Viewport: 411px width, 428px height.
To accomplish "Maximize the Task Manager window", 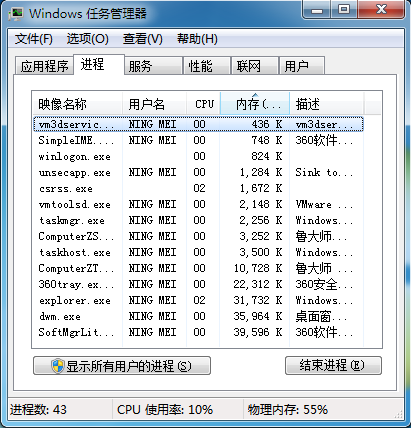I will click(344, 10).
